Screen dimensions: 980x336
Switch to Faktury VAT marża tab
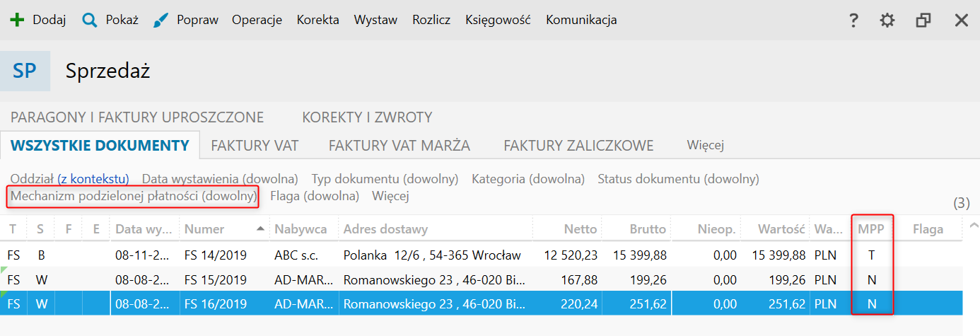399,146
